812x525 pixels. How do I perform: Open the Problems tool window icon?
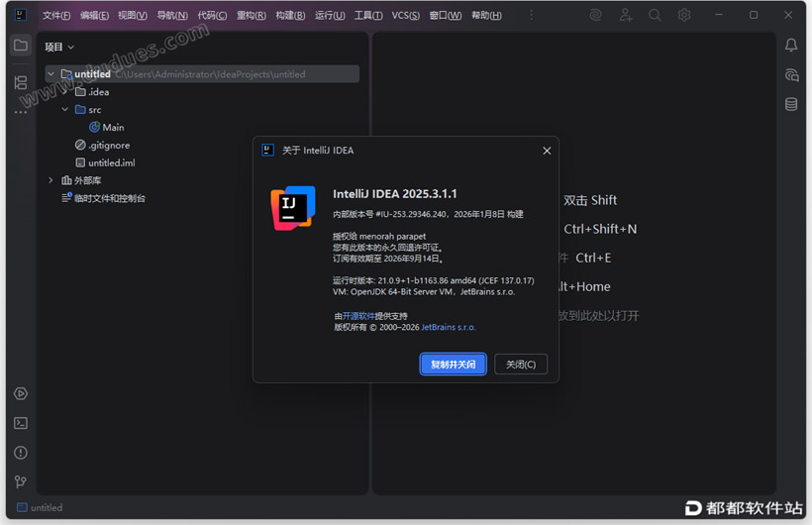click(21, 453)
